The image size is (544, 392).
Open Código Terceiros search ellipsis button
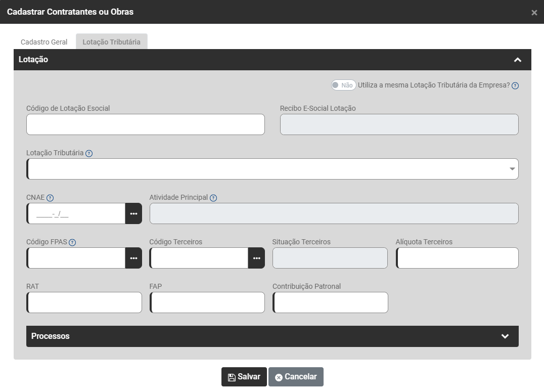(256, 258)
